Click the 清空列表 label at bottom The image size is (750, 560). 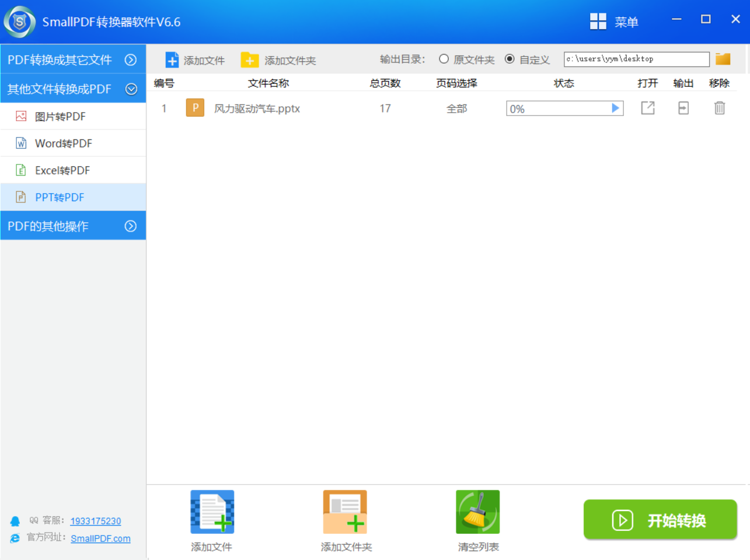(x=478, y=547)
